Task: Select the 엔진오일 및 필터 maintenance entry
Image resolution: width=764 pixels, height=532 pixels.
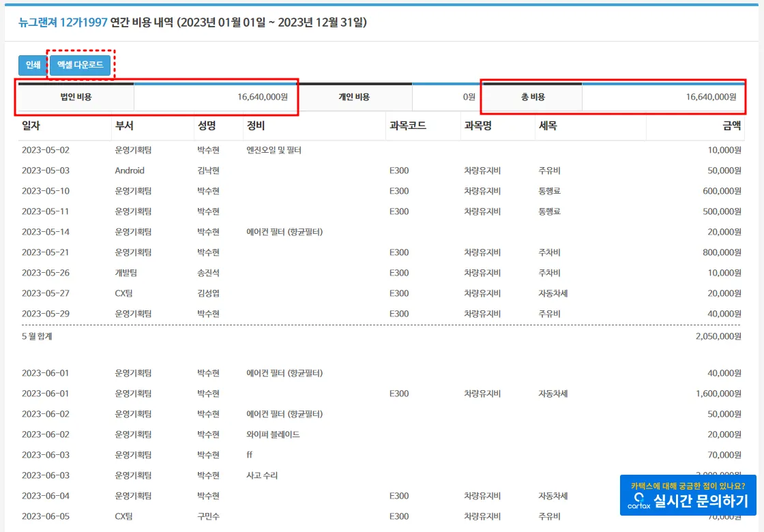Action: pyautogui.click(x=274, y=150)
